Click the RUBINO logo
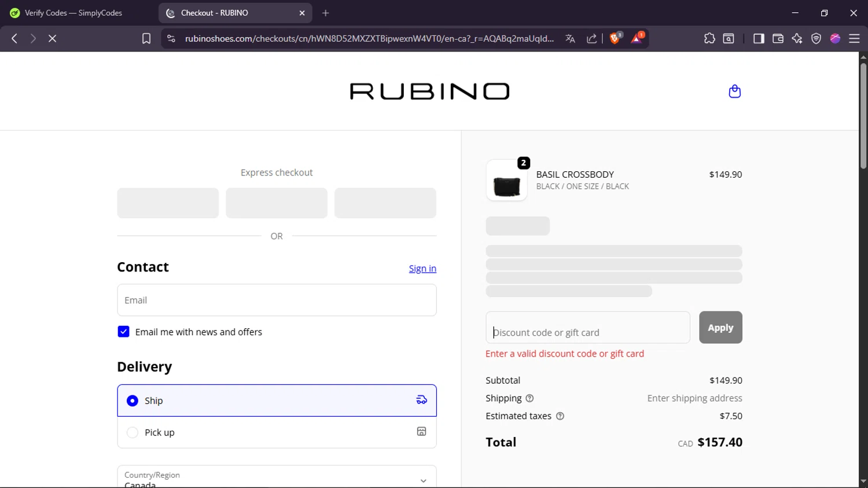Viewport: 868px width, 488px height. [429, 91]
